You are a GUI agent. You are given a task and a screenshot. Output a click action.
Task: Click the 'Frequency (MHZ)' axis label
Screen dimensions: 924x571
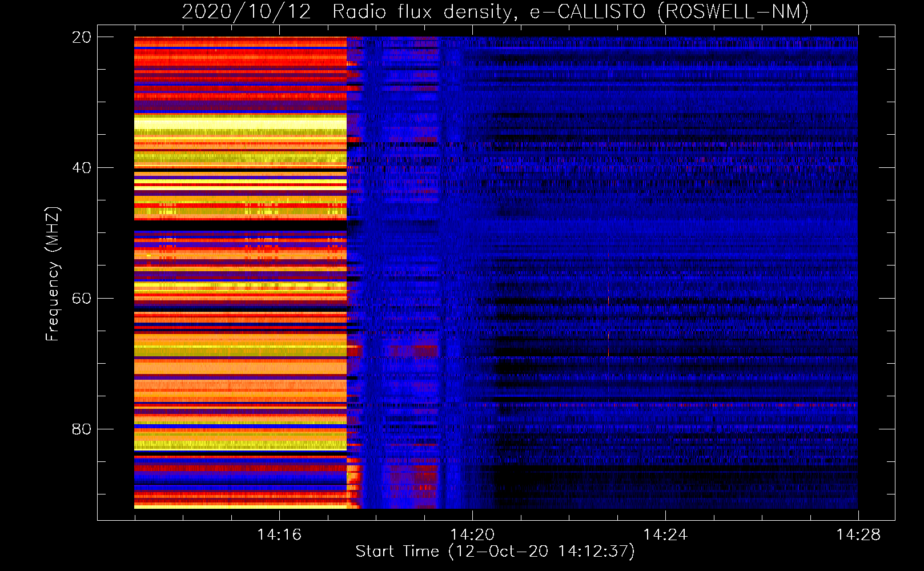pos(52,274)
